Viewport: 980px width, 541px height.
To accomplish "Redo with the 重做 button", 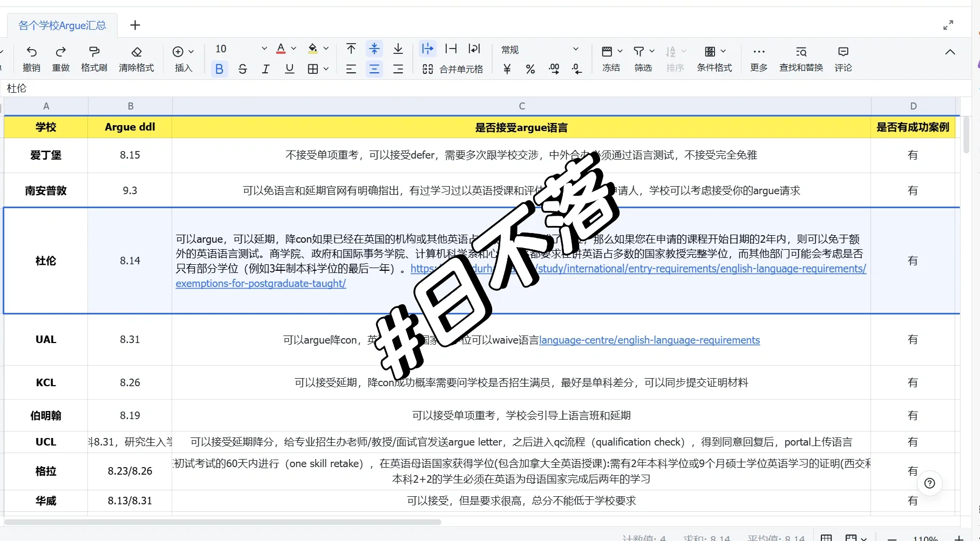I will click(x=60, y=59).
